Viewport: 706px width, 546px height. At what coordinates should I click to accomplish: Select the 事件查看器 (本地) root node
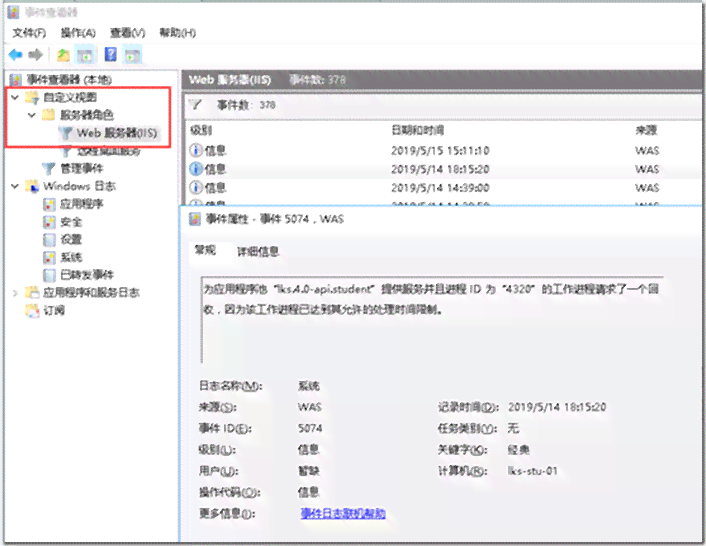pos(69,80)
